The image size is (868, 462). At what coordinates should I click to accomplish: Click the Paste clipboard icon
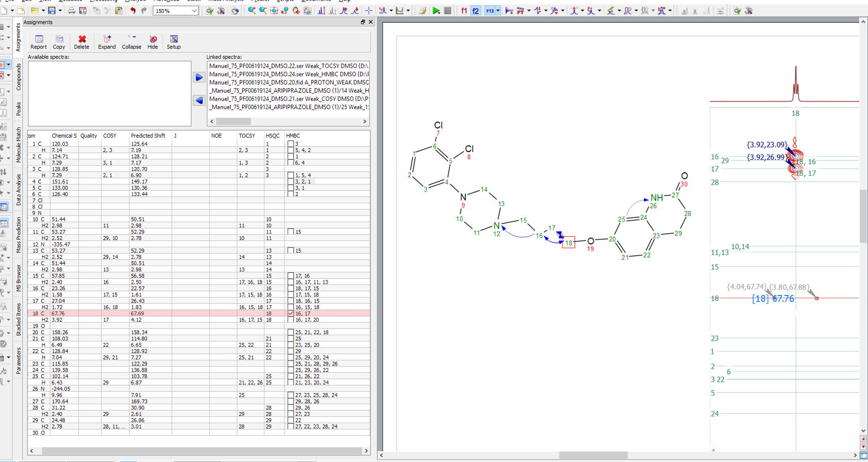point(119,10)
